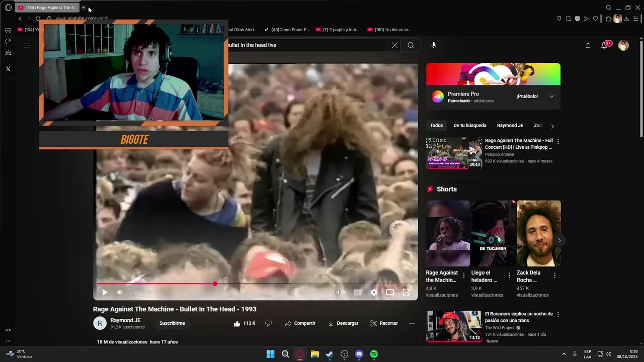Go back with the browser back arrow
The height and width of the screenshot is (362, 644).
[20, 19]
